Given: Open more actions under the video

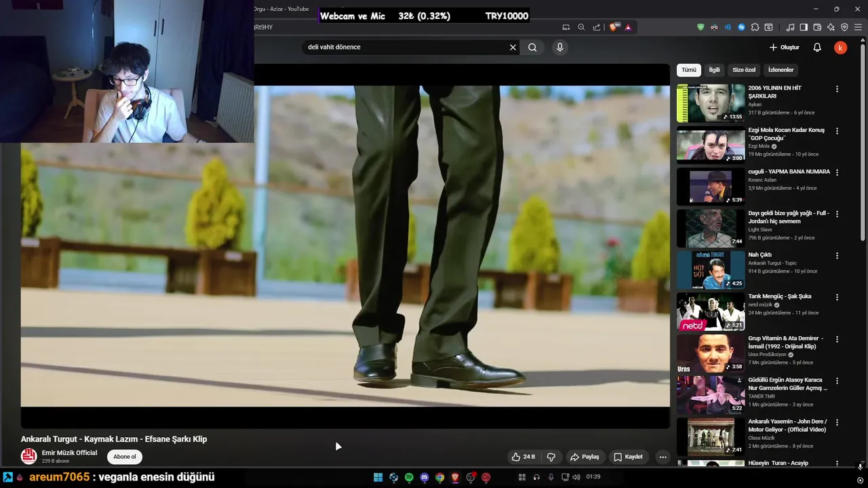Looking at the screenshot, I should point(663,457).
